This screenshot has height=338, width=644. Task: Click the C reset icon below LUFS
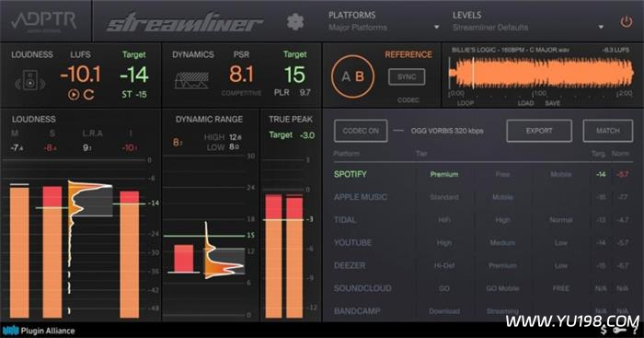[88, 95]
